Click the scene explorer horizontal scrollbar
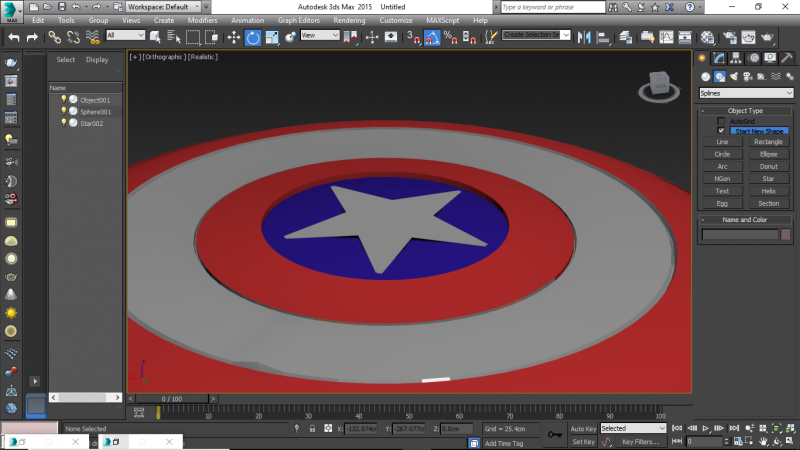800x450 pixels. [85, 397]
